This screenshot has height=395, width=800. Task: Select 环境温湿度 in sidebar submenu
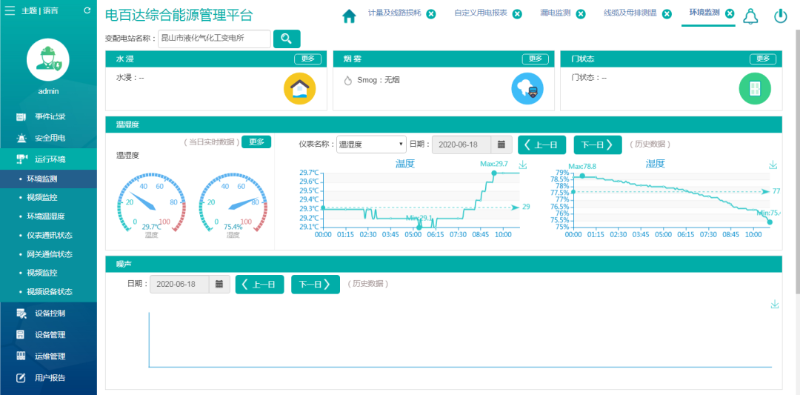[x=48, y=216]
